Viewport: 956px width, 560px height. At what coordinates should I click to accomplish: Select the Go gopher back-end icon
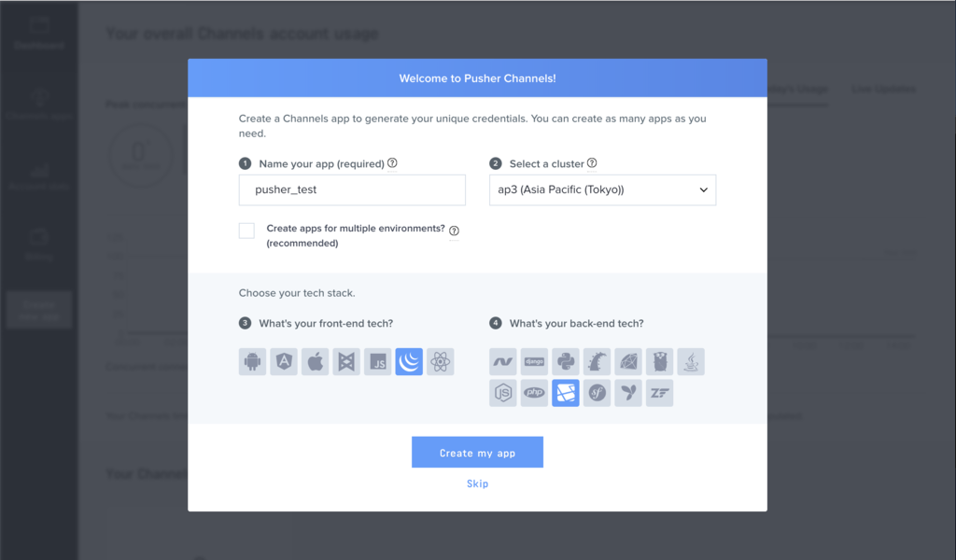tap(660, 362)
